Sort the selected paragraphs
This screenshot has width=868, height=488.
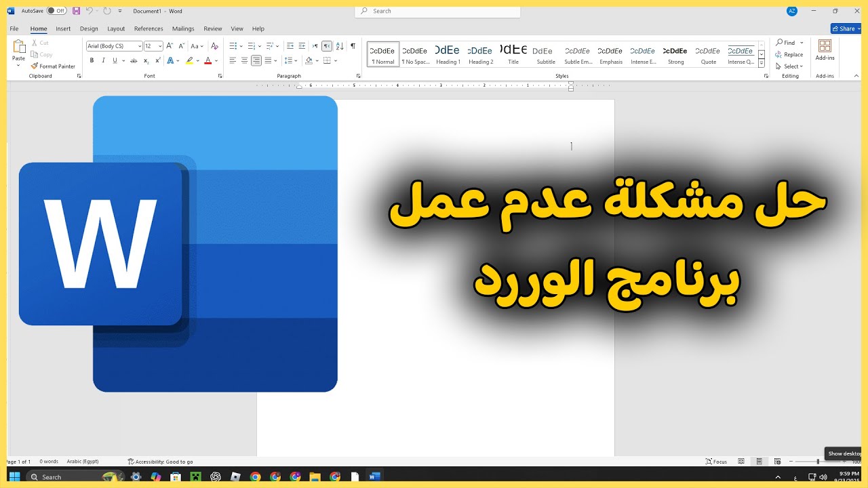pyautogui.click(x=340, y=46)
